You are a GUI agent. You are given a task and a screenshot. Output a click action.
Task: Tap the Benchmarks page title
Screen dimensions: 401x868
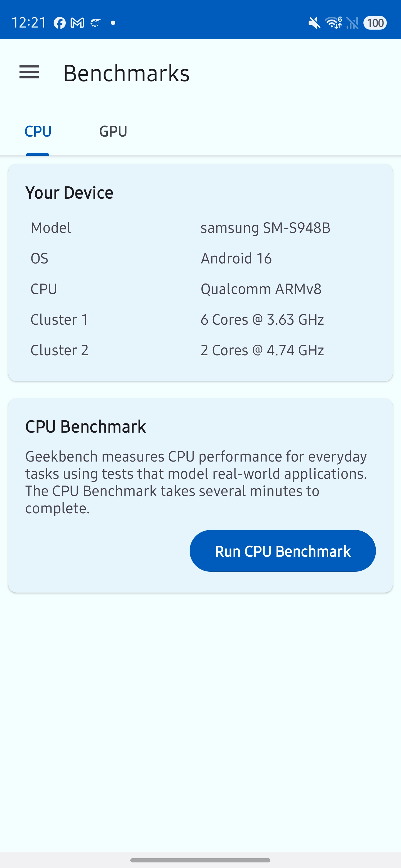(126, 73)
